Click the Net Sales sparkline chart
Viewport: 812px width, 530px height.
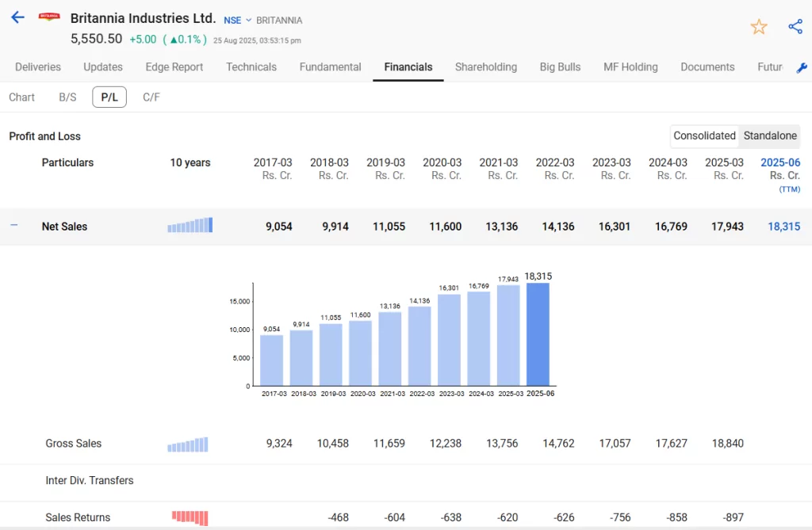[190, 225]
